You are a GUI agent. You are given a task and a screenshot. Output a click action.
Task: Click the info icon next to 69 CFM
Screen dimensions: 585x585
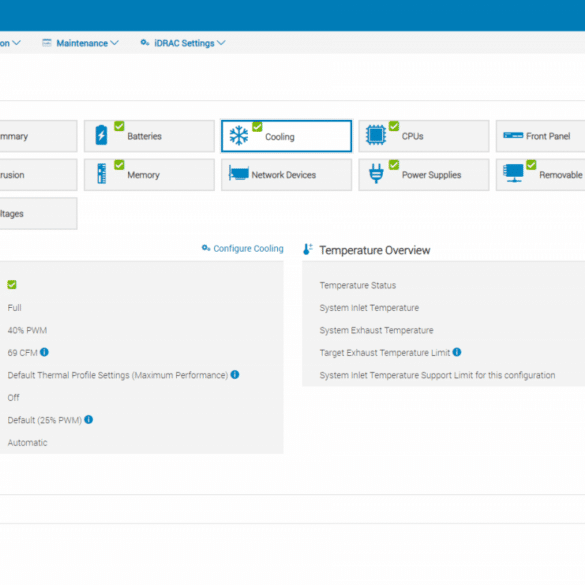[44, 352]
